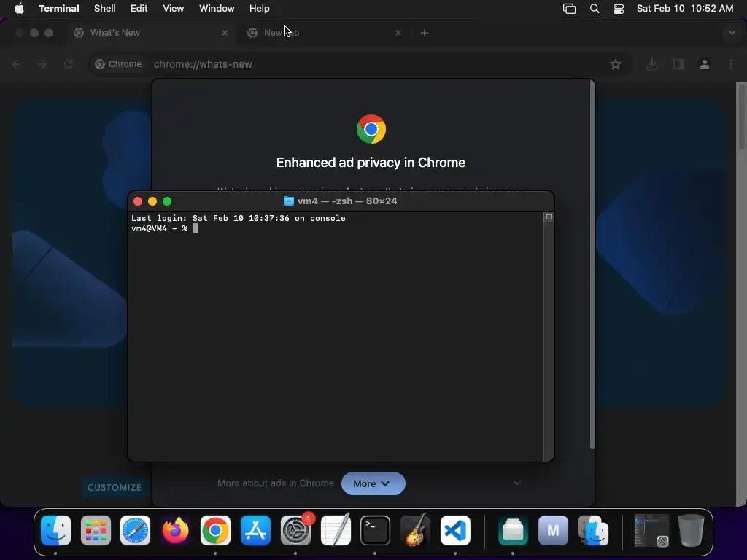
Task: Open TextEdit from the Dock
Action: click(x=336, y=531)
